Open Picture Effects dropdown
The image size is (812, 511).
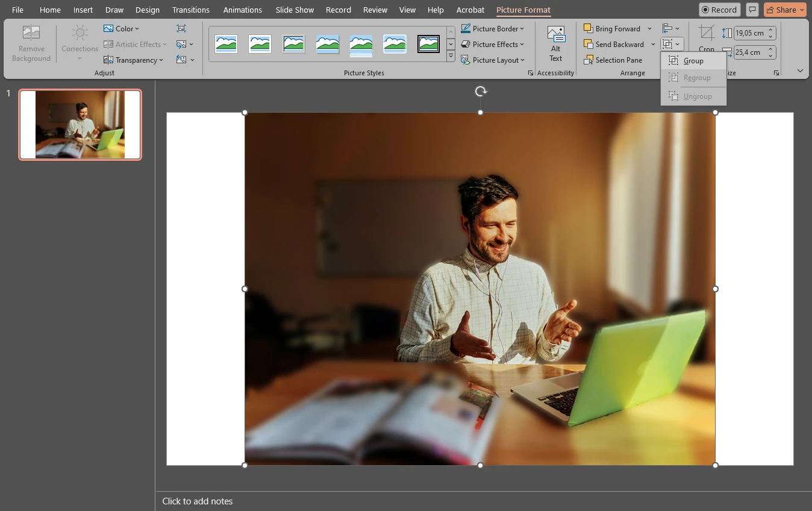pyautogui.click(x=492, y=44)
